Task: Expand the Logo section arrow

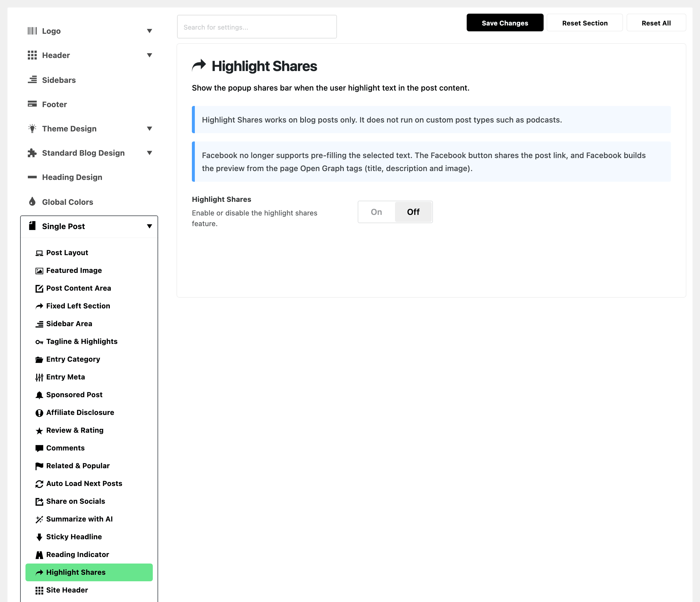Action: (149, 31)
